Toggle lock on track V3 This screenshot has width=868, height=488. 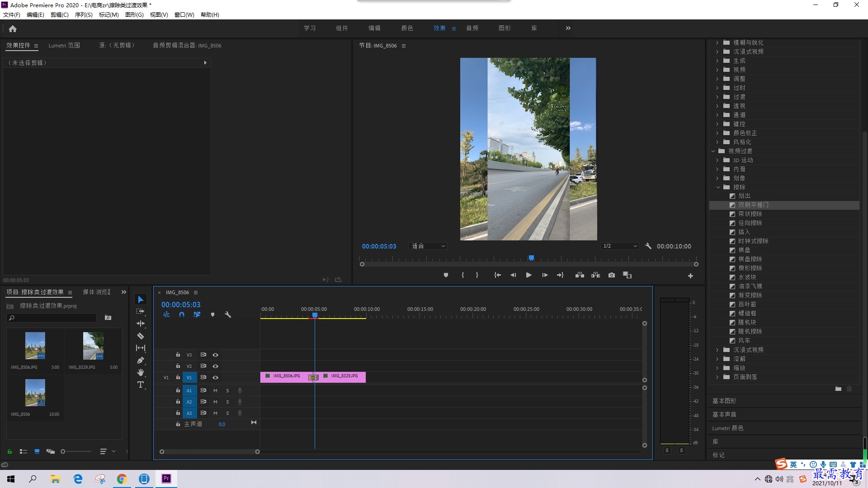pos(178,355)
